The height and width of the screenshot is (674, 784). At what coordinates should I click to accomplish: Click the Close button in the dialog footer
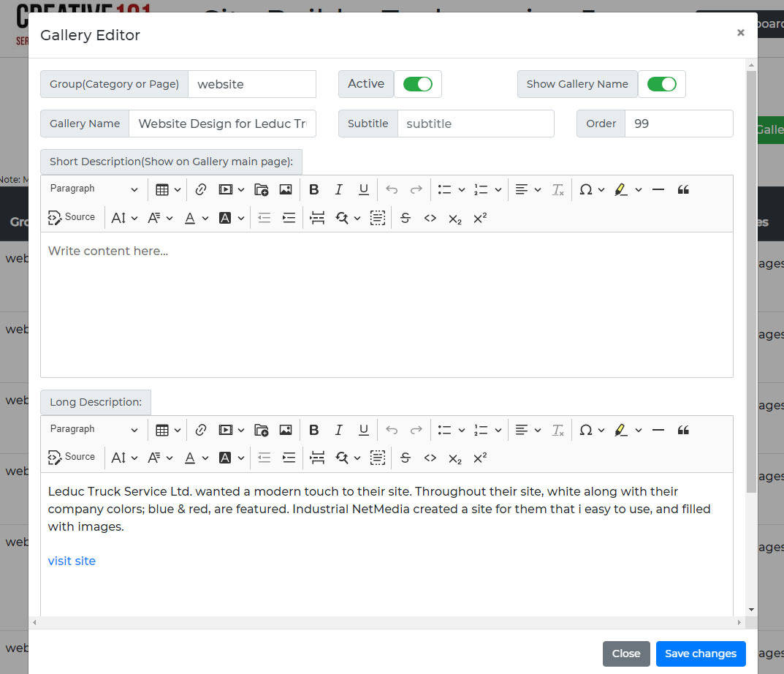coord(626,654)
